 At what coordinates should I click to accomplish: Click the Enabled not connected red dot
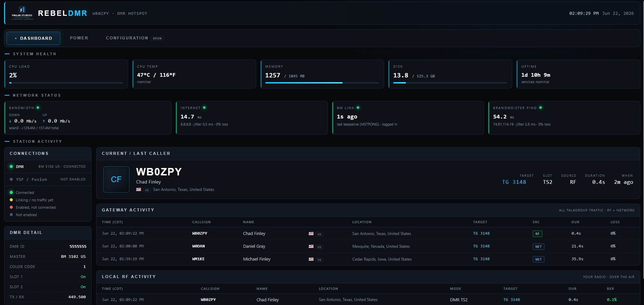(x=11, y=207)
